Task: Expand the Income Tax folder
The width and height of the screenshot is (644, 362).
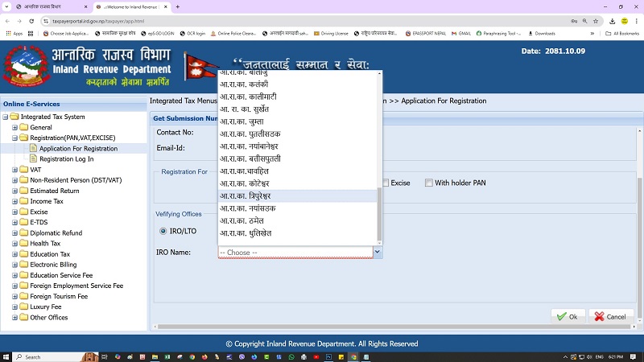Action: tap(14, 202)
